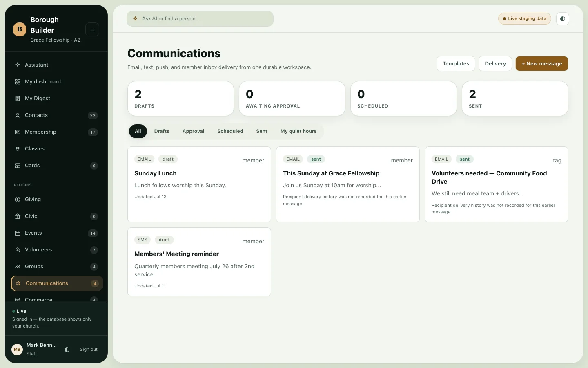Open Members' Meeting reminder SMS draft

tap(199, 262)
